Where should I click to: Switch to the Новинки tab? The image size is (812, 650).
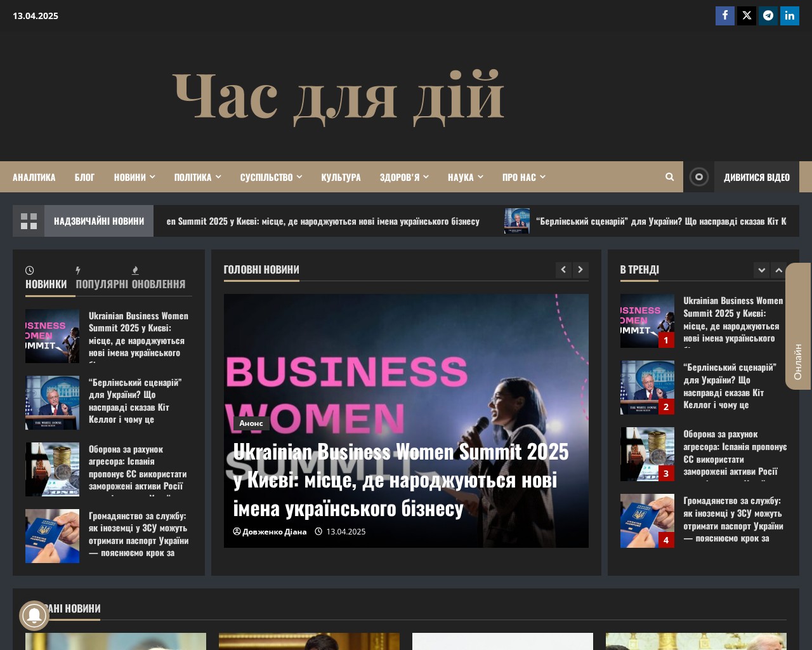pos(46,284)
